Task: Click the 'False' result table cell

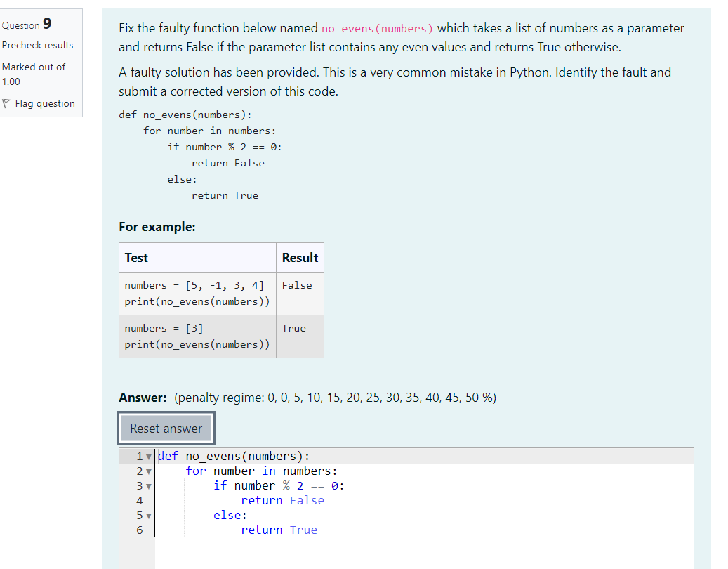Action: coord(300,294)
